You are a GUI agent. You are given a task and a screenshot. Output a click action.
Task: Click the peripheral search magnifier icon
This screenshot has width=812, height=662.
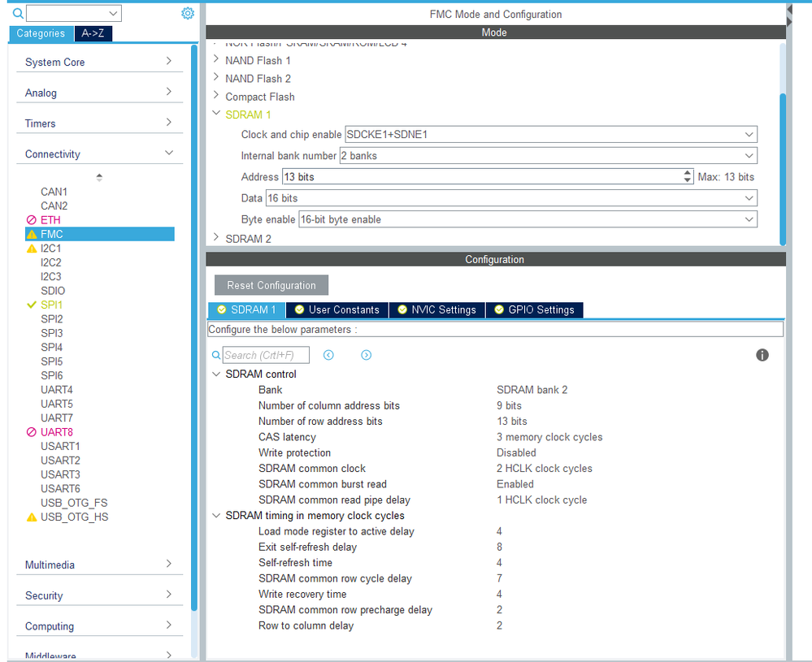pos(18,14)
